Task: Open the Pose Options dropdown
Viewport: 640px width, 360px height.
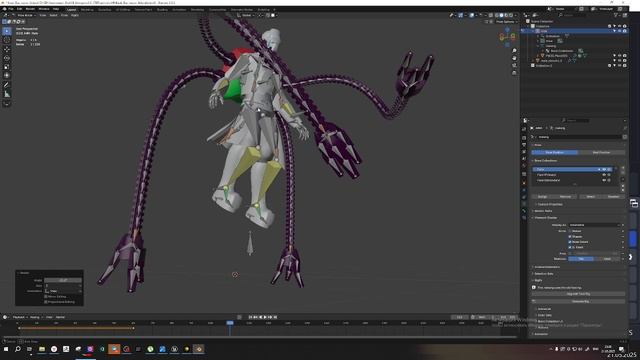Action: tap(506, 22)
